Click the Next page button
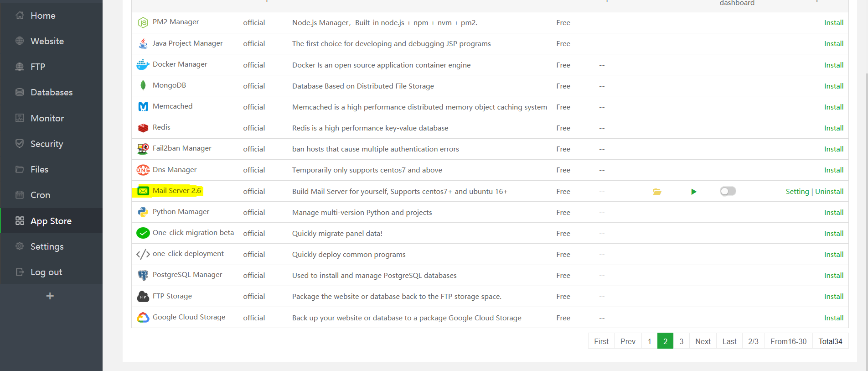The width and height of the screenshot is (868, 371). point(703,341)
